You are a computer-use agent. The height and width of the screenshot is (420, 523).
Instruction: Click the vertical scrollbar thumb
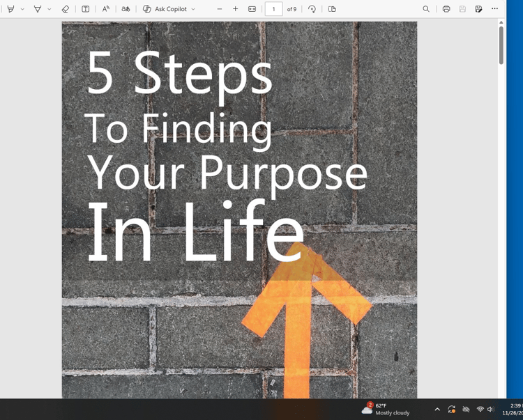pyautogui.click(x=501, y=45)
